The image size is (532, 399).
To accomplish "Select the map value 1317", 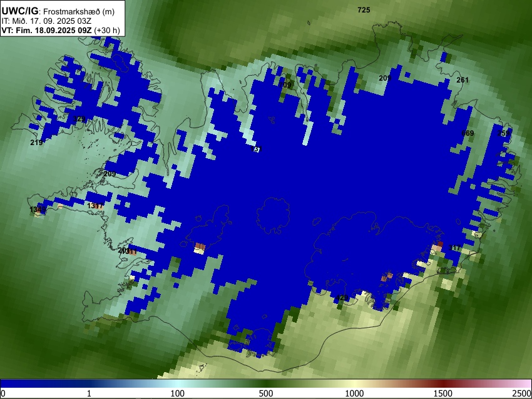I will (95, 206).
